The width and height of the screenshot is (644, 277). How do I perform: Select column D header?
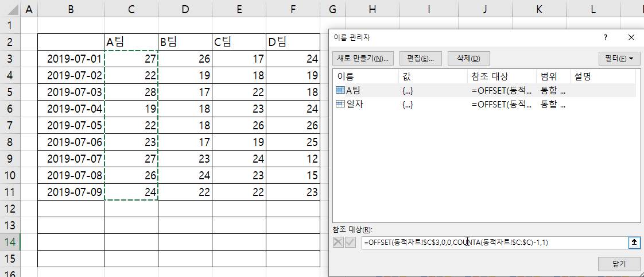[x=185, y=10]
